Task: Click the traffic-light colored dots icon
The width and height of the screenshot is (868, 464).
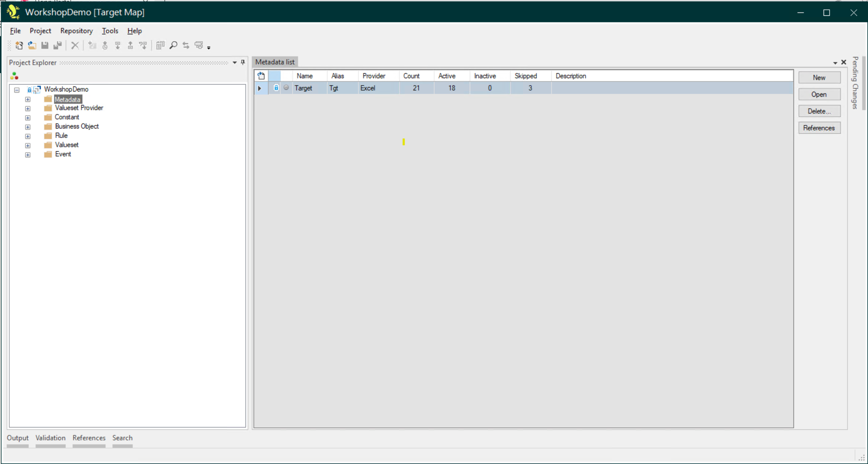Action: 14,76
